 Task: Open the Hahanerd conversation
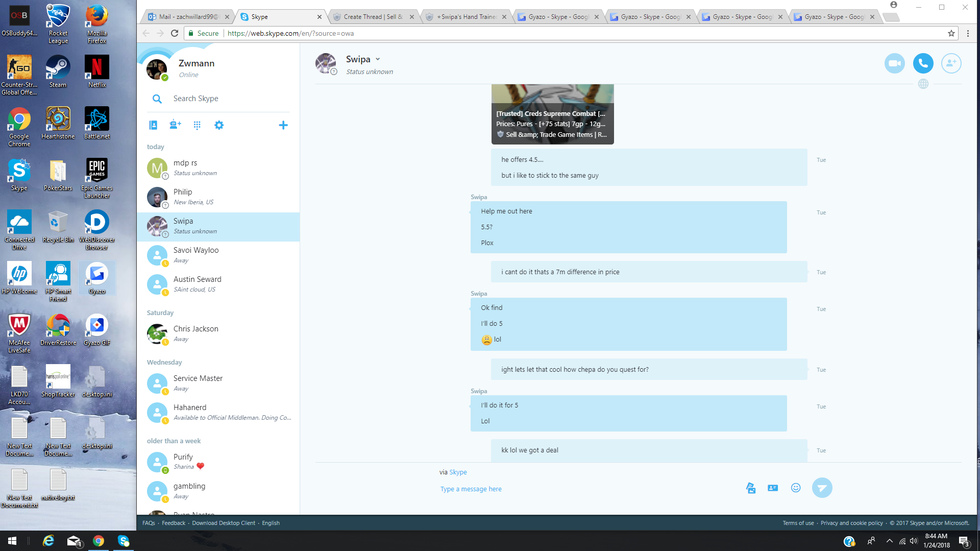218,413
